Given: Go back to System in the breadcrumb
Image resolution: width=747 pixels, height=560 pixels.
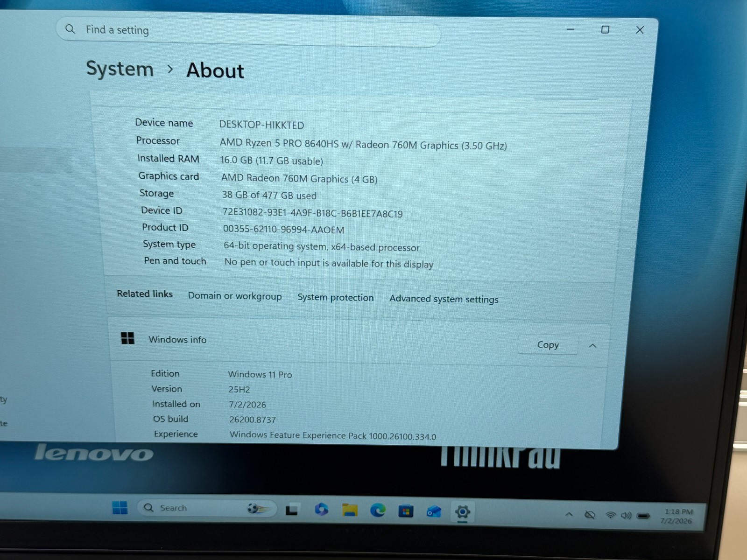Looking at the screenshot, I should (x=120, y=69).
